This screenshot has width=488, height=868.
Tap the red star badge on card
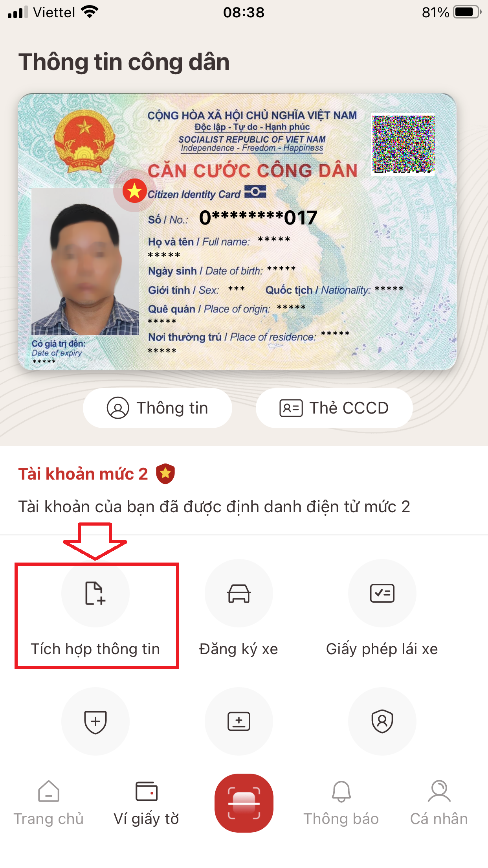134,191
